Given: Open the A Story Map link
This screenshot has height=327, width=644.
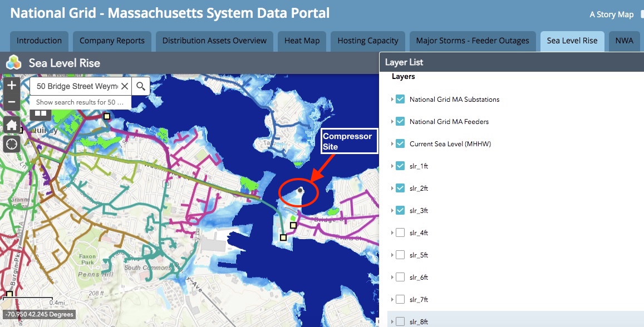Looking at the screenshot, I should click(x=612, y=14).
